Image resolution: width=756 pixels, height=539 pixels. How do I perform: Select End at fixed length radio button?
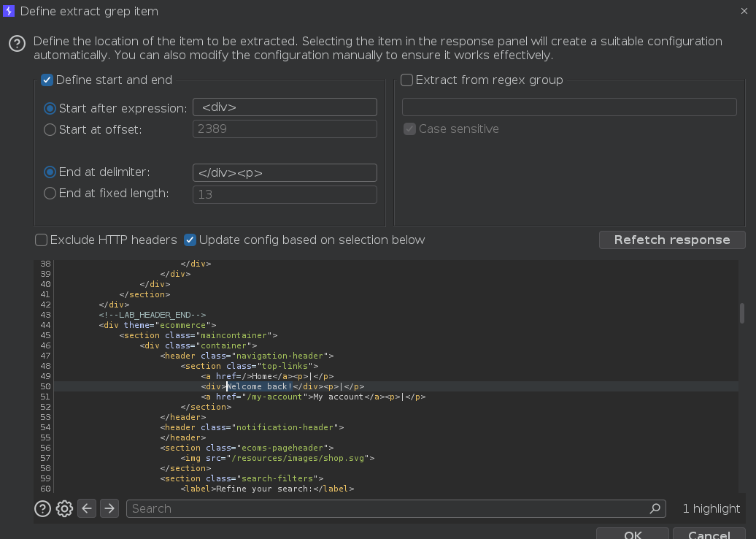point(50,194)
